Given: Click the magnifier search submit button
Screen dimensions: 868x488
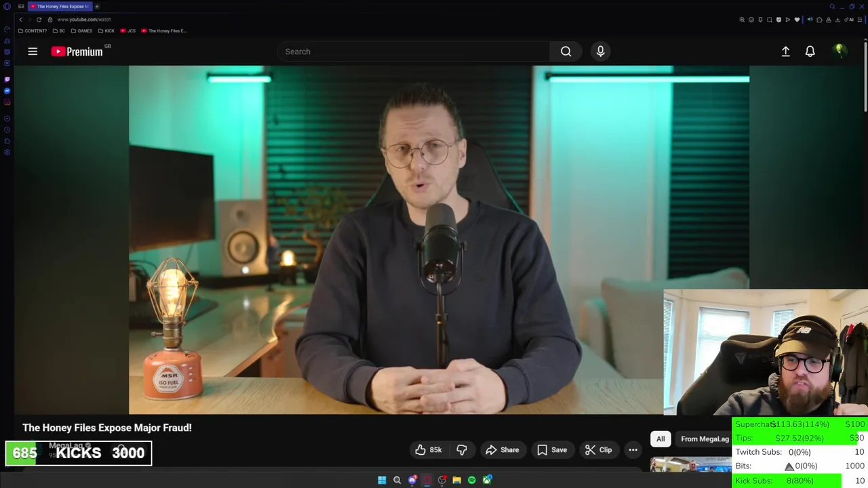Looking at the screenshot, I should (x=566, y=52).
